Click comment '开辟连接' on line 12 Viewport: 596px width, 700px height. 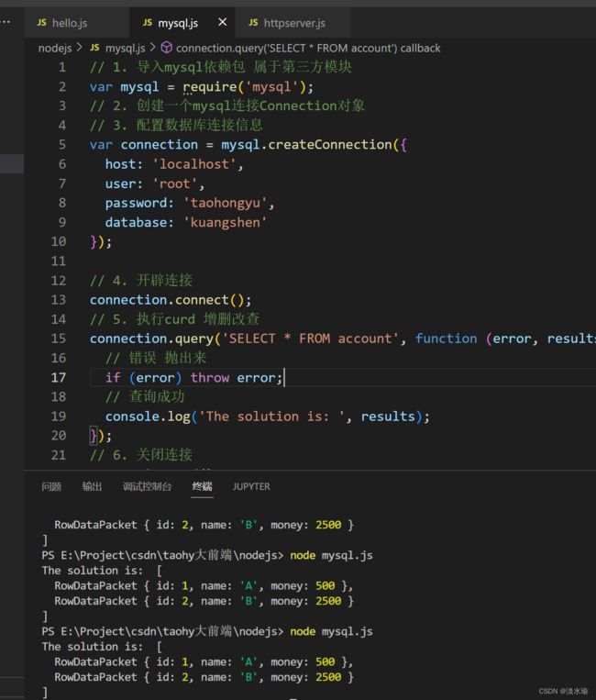164,281
